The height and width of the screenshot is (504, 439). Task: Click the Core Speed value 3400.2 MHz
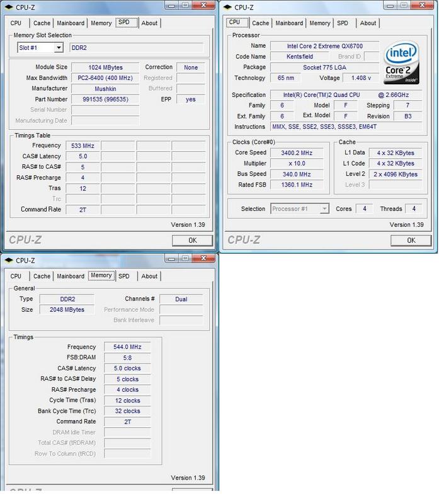(x=297, y=153)
